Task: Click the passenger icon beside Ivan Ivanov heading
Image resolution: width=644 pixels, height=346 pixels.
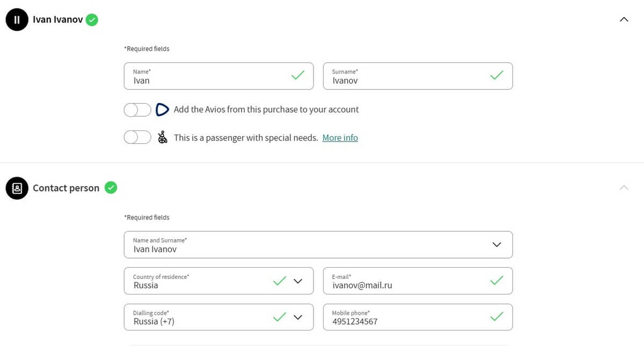Action: click(x=17, y=20)
